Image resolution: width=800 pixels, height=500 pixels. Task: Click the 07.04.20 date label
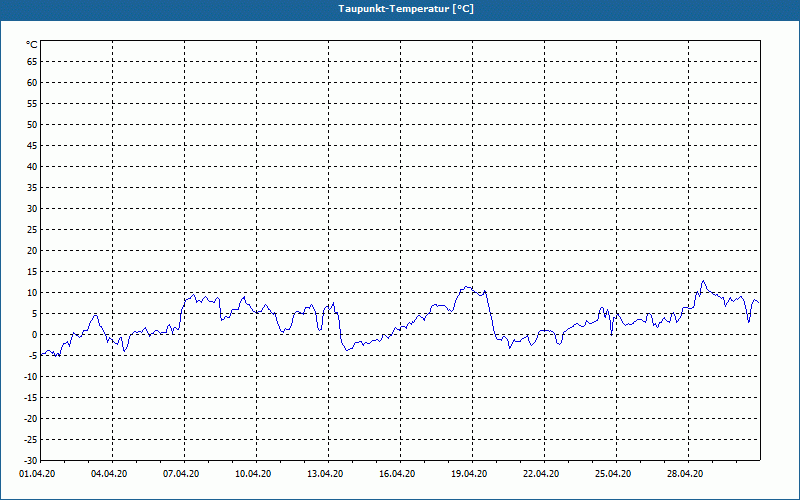click(181, 474)
